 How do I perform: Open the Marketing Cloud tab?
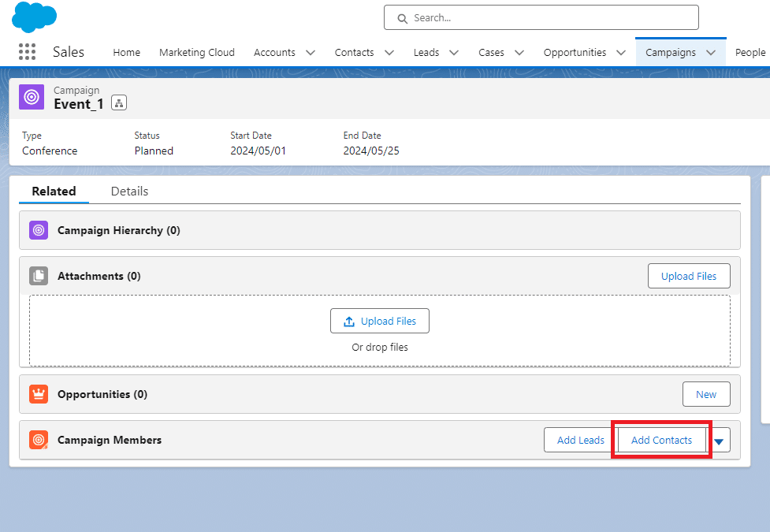196,53
